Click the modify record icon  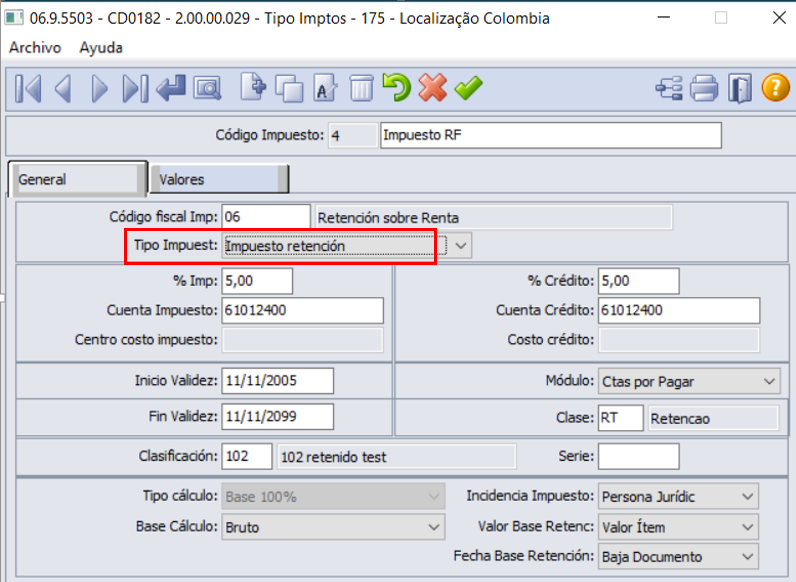pyautogui.click(x=325, y=88)
